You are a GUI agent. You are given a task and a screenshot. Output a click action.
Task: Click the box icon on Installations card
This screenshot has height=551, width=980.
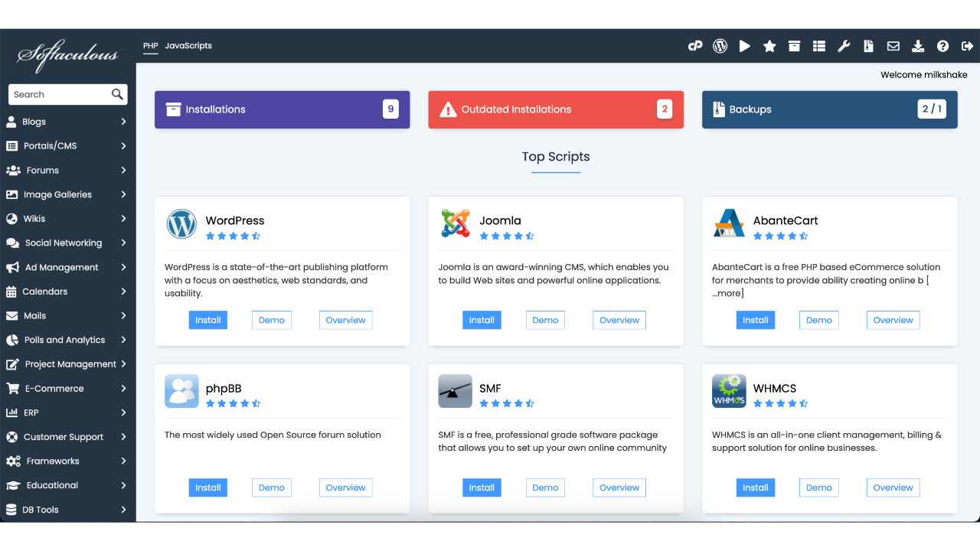(173, 109)
